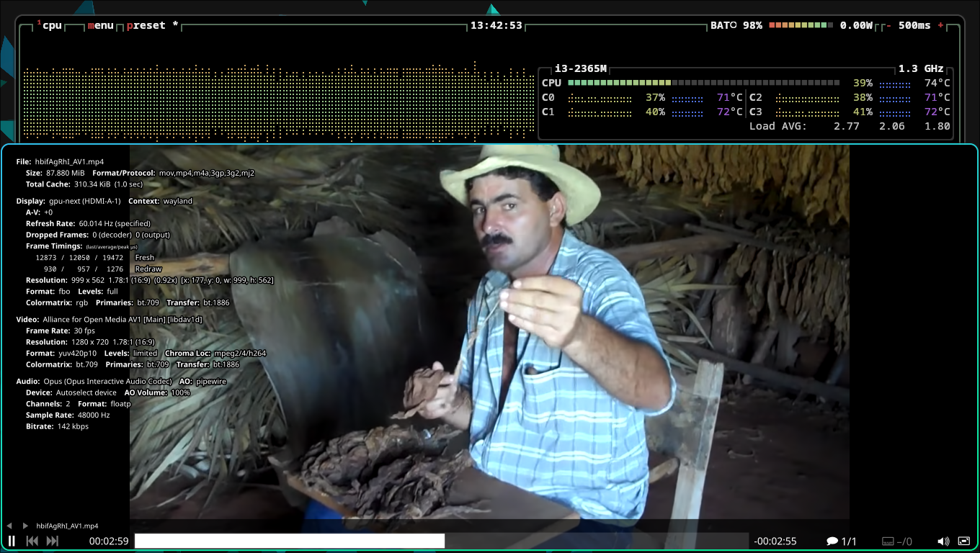
Task: Click the title hbifAgRhI_AV1.mp4 in OSC
Action: [x=67, y=526]
